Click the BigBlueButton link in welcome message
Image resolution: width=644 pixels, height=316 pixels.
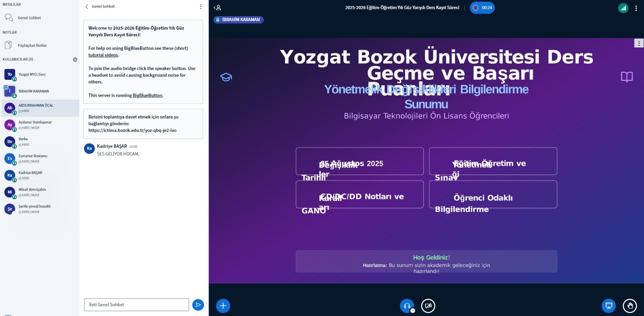pos(147,96)
